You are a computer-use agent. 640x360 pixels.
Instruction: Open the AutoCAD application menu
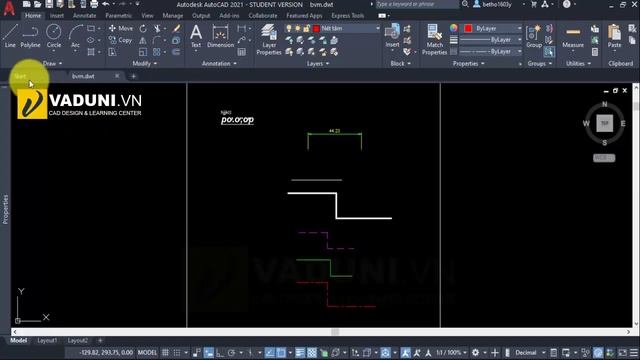pos(9,7)
